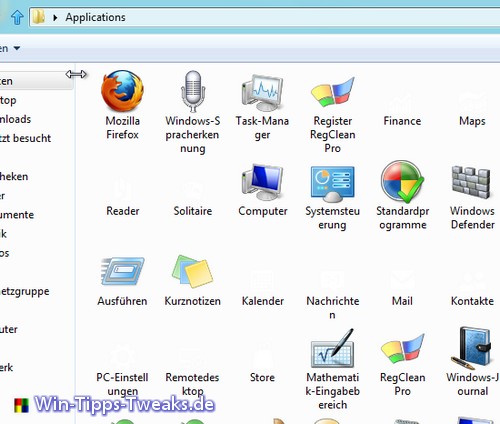The image size is (500, 424).
Task: Open the Mozilla Firefox icon
Action: tap(122, 91)
